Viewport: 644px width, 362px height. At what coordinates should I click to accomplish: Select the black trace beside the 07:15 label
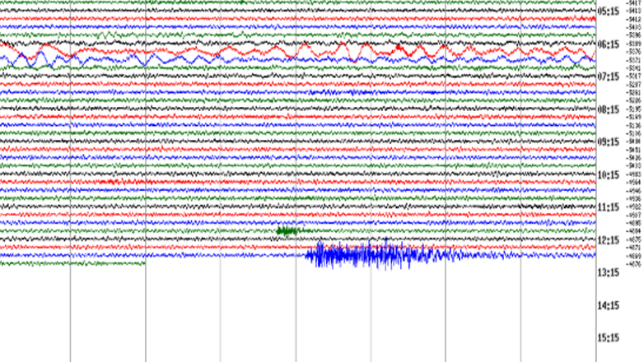coord(329,76)
